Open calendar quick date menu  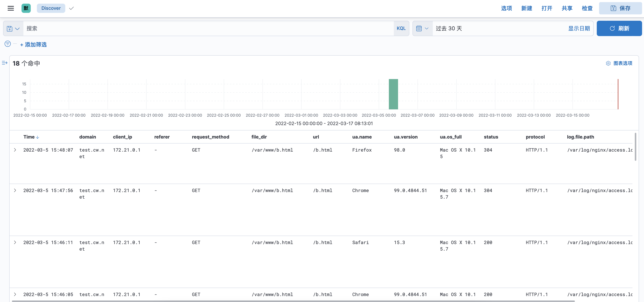[x=422, y=28]
